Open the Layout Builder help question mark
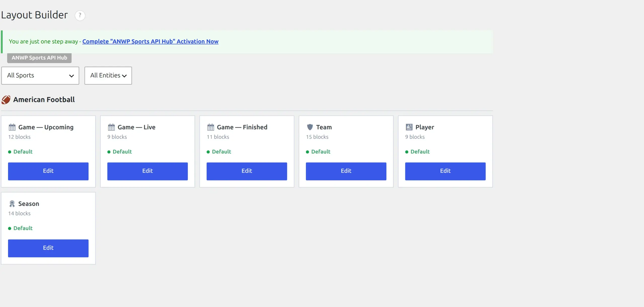 click(x=80, y=15)
